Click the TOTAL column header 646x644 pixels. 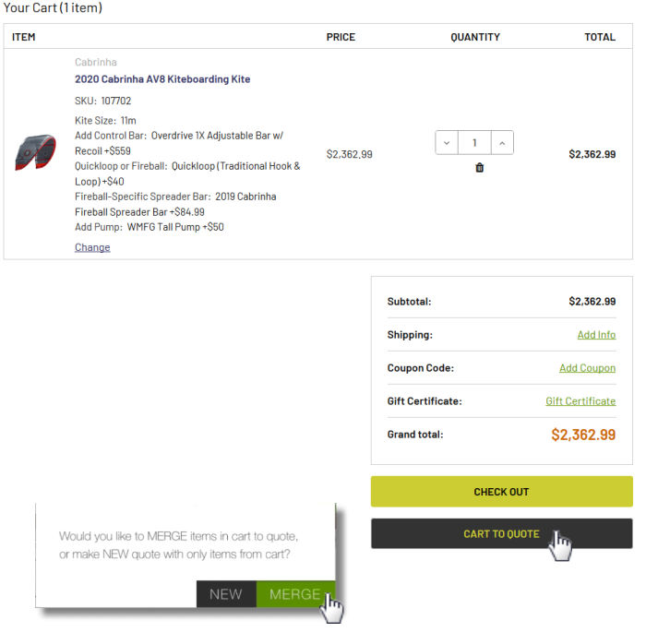[600, 37]
